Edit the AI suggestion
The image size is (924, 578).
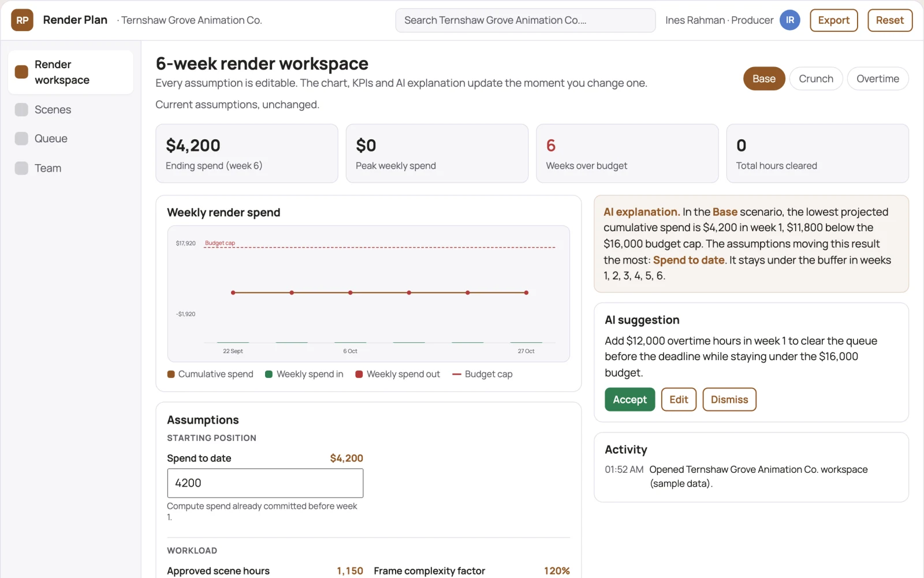(679, 399)
